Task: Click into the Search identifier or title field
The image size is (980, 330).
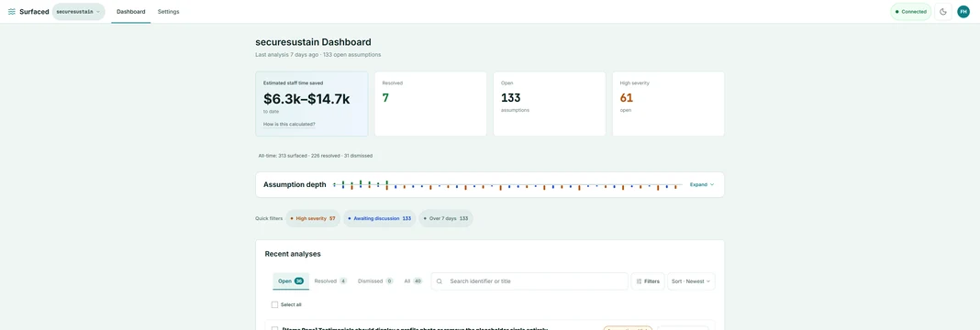Action: [529, 281]
